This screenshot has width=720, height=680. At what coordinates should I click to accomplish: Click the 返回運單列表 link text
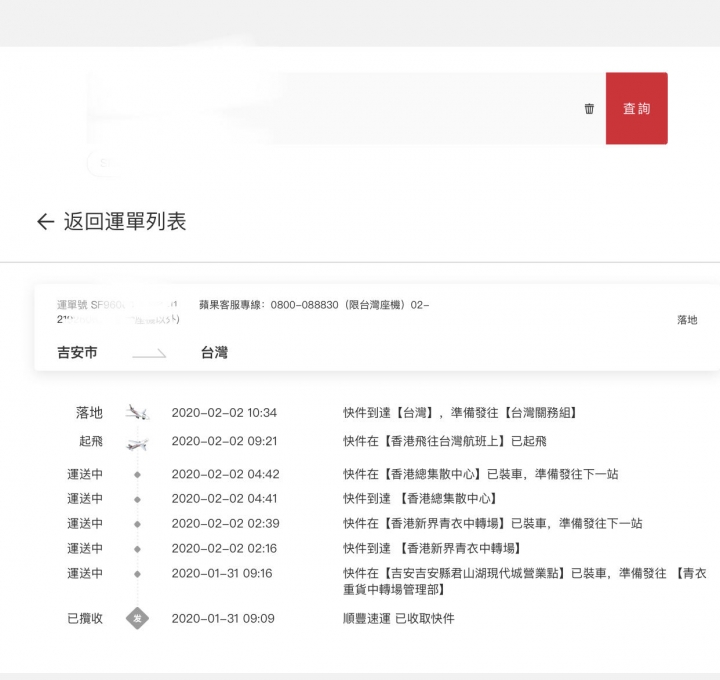pos(125,221)
